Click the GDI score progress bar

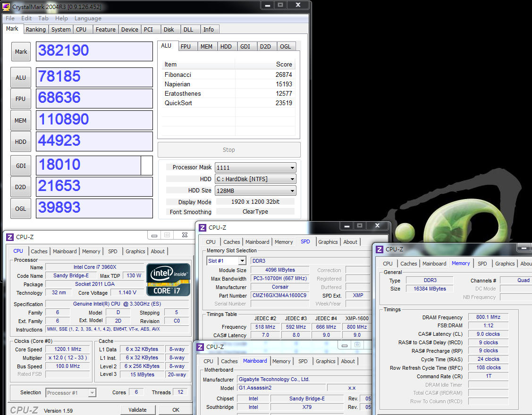pos(94,166)
